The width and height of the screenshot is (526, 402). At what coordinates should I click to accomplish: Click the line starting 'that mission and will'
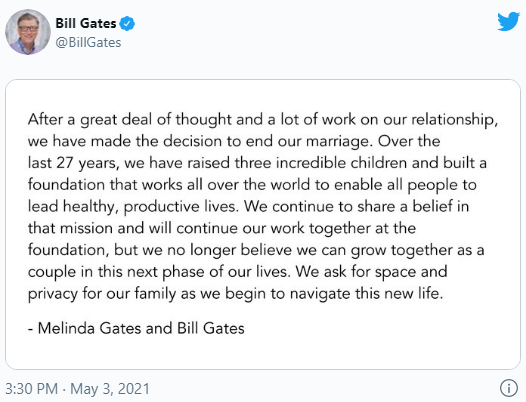coord(222,229)
